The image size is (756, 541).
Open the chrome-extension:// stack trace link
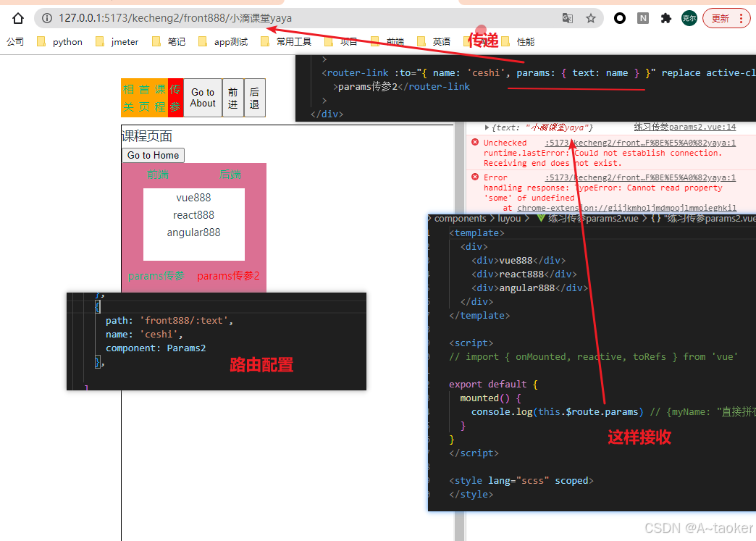tap(626, 208)
